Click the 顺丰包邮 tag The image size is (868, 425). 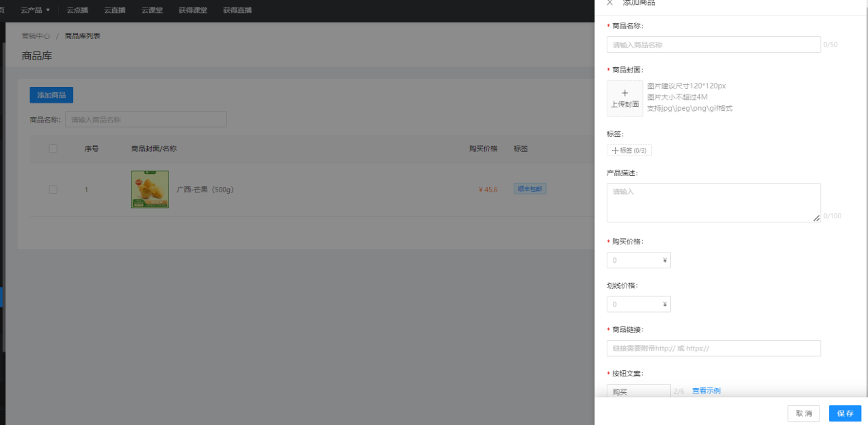click(x=530, y=189)
